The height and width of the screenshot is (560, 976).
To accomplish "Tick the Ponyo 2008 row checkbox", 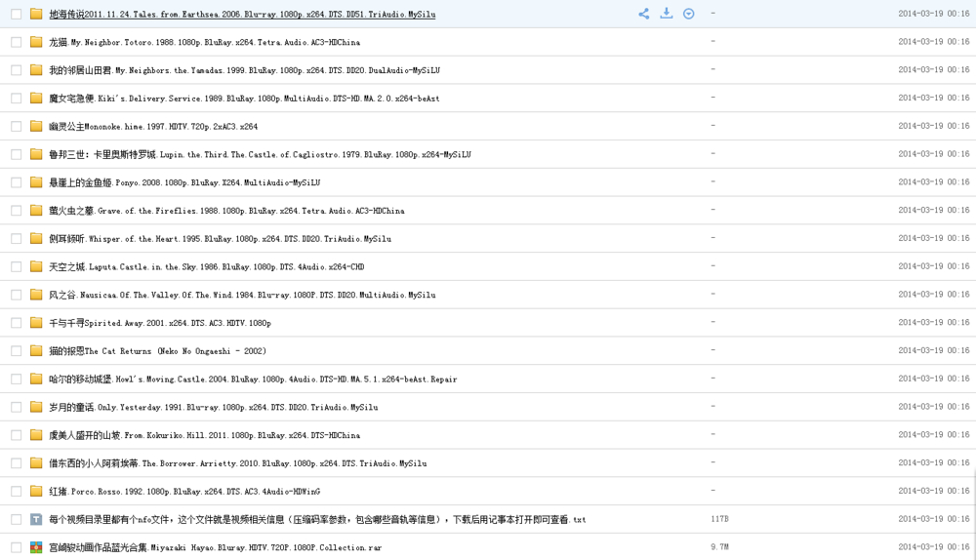I will [x=17, y=181].
